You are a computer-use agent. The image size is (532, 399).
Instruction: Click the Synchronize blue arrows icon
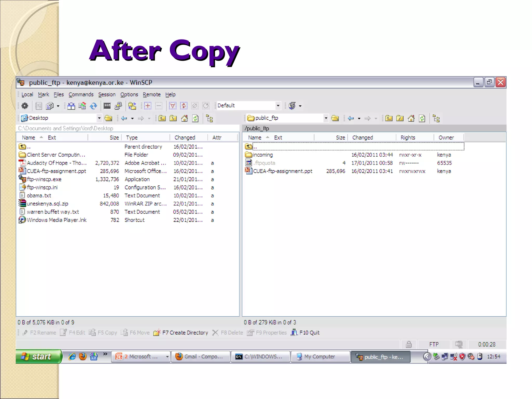(93, 106)
